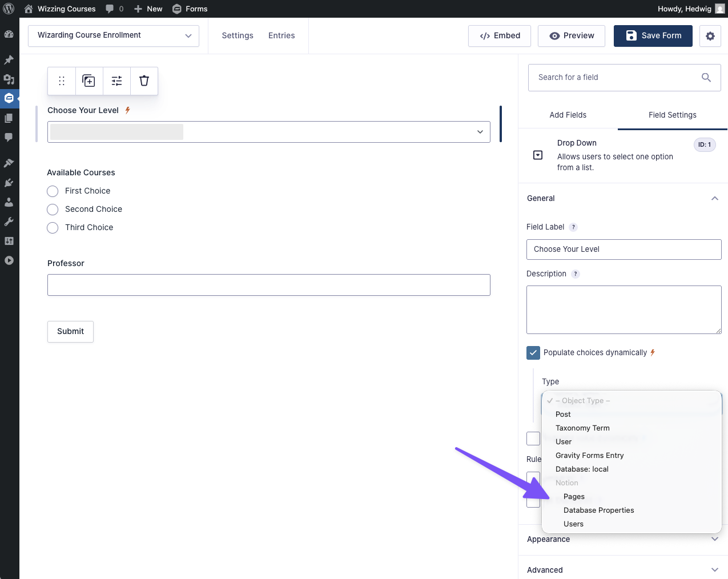The width and height of the screenshot is (728, 579).
Task: Click the drag handle icon
Action: coord(62,81)
